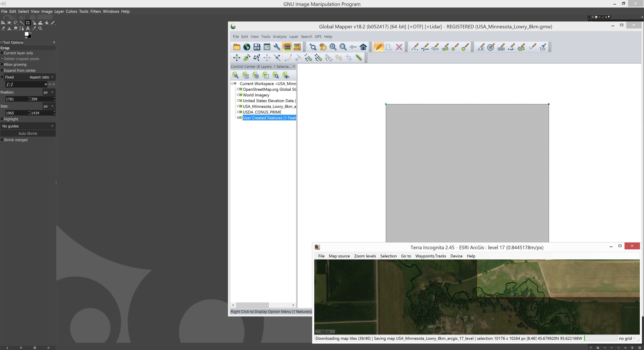
Task: Enable Current layer only checkbox
Action: [2, 53]
